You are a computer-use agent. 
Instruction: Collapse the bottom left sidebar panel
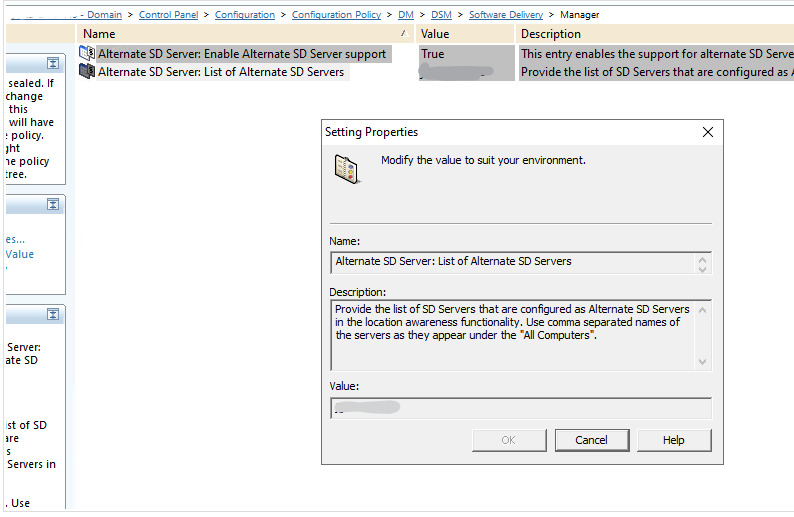click(x=53, y=315)
